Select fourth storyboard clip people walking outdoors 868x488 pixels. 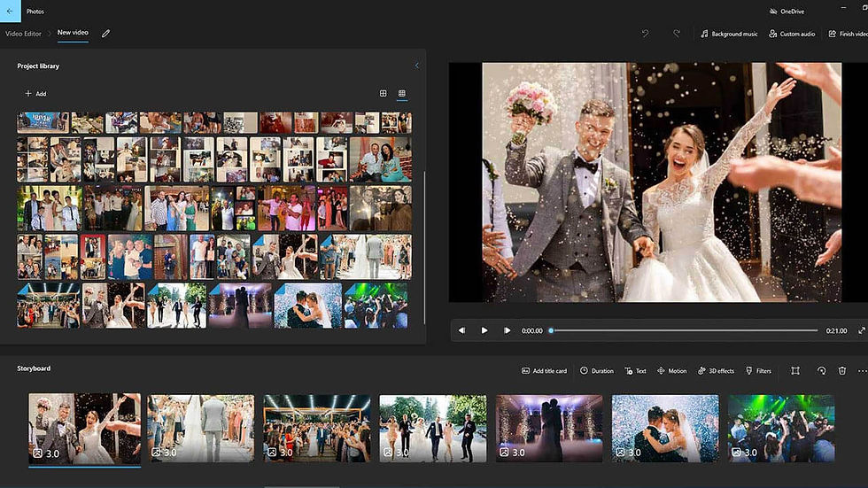pyautogui.click(x=433, y=429)
